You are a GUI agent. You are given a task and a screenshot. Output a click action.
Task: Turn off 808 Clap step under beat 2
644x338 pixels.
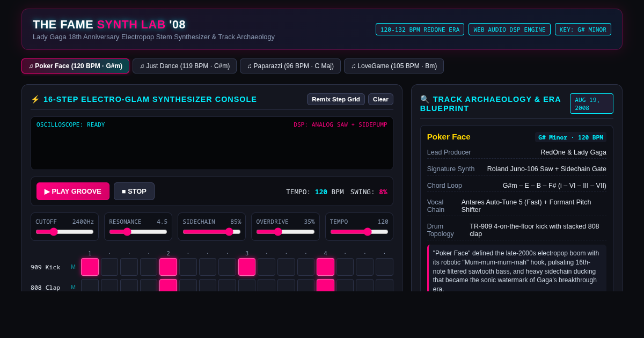pyautogui.click(x=168, y=285)
